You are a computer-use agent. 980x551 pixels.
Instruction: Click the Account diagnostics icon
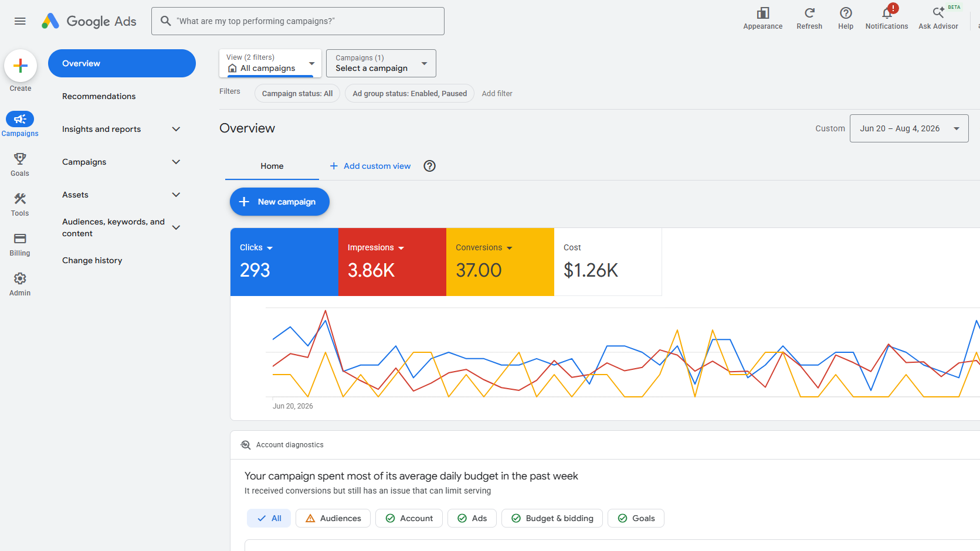tap(246, 445)
